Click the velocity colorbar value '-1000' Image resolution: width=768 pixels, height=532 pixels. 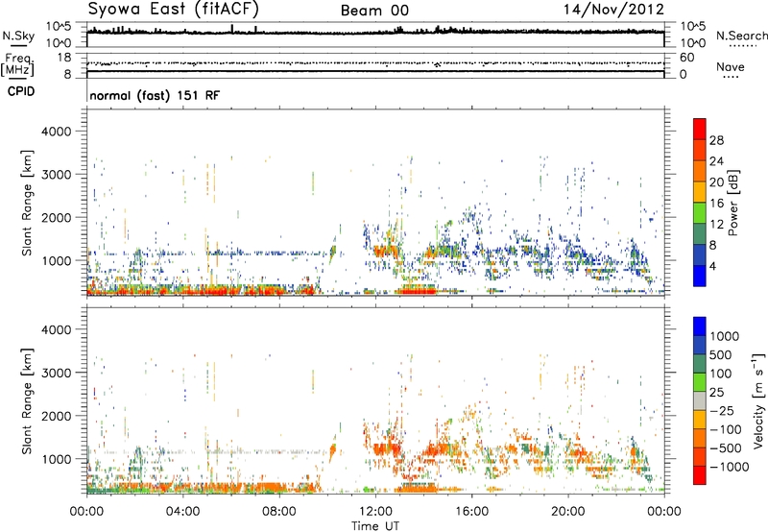[x=729, y=467]
